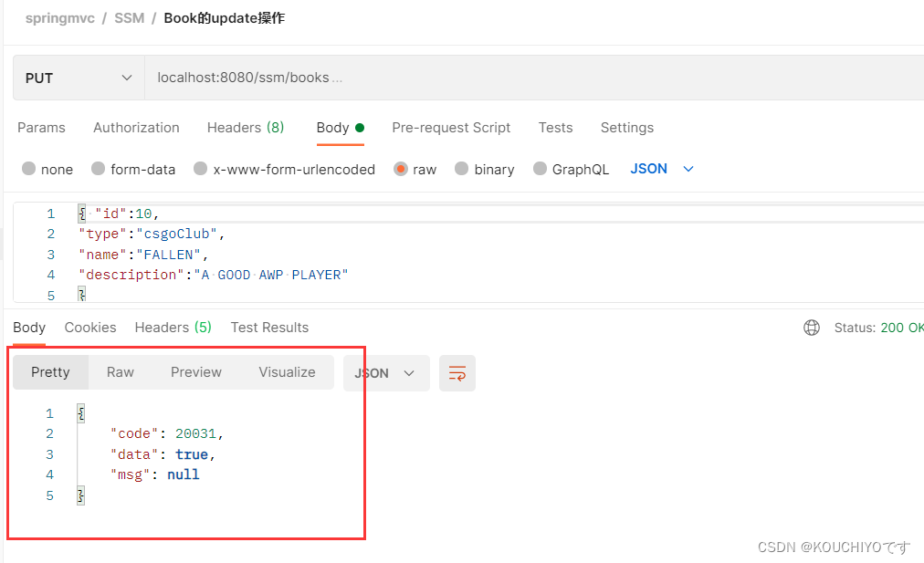Click the URL field localhost:8080/ssm/books
The height and width of the screenshot is (563, 924).
tap(534, 78)
